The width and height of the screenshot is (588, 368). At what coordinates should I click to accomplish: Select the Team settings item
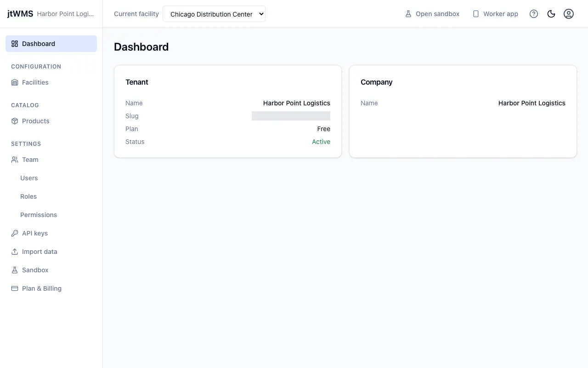click(51, 160)
